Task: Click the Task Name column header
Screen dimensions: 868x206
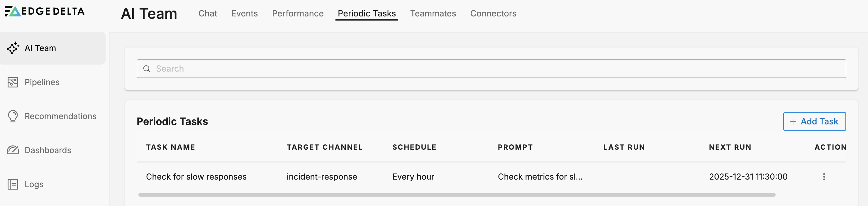Action: coord(170,147)
